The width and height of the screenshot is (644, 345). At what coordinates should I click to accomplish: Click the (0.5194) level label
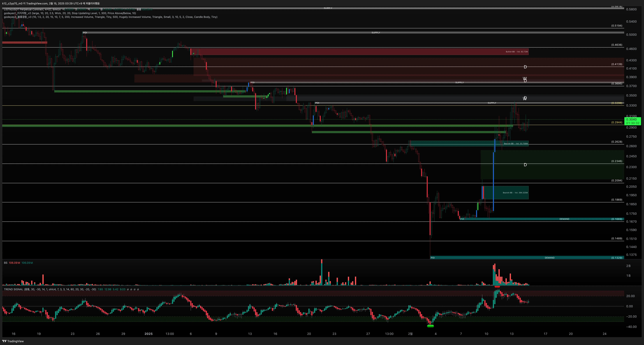(x=617, y=26)
